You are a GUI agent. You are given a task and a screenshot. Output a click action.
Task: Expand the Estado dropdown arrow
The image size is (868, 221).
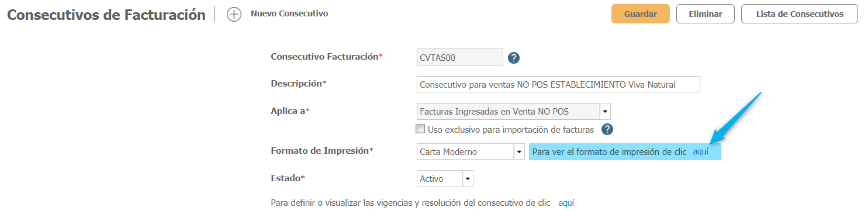pyautogui.click(x=468, y=179)
